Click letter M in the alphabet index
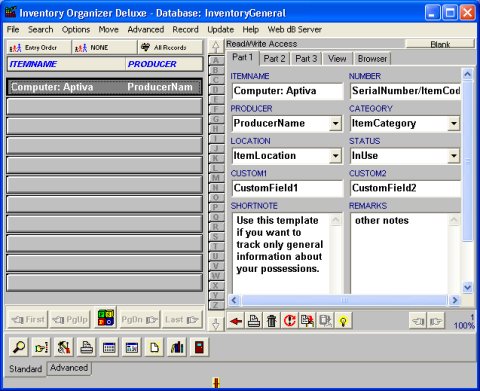The image size is (480, 391). pyautogui.click(x=216, y=178)
